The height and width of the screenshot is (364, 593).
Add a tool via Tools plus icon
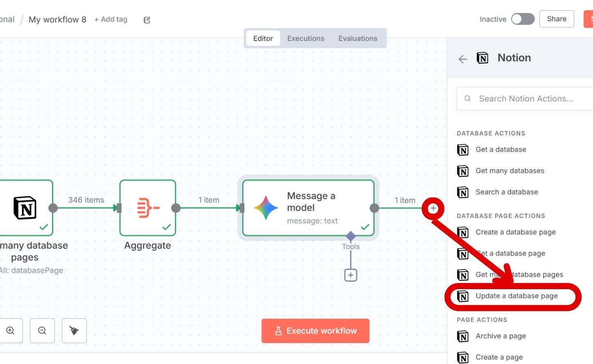(x=350, y=275)
